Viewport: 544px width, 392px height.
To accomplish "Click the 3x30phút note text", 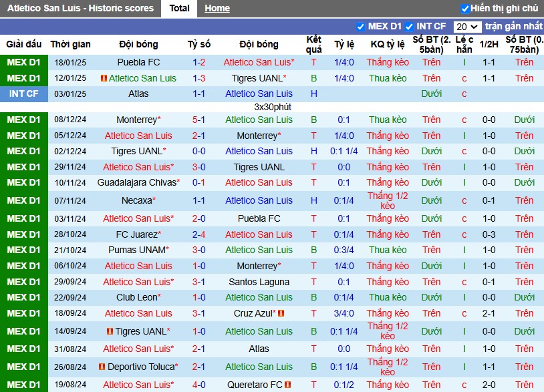I will [273, 107].
